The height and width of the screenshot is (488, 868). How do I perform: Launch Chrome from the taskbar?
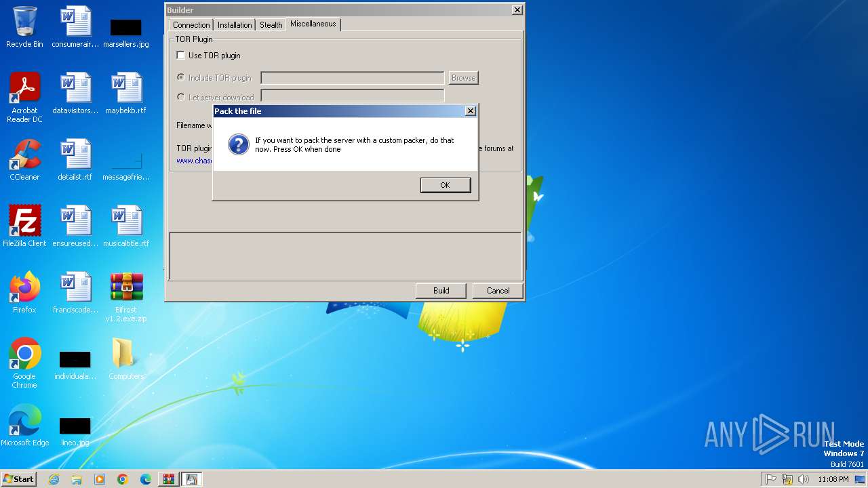point(123,479)
